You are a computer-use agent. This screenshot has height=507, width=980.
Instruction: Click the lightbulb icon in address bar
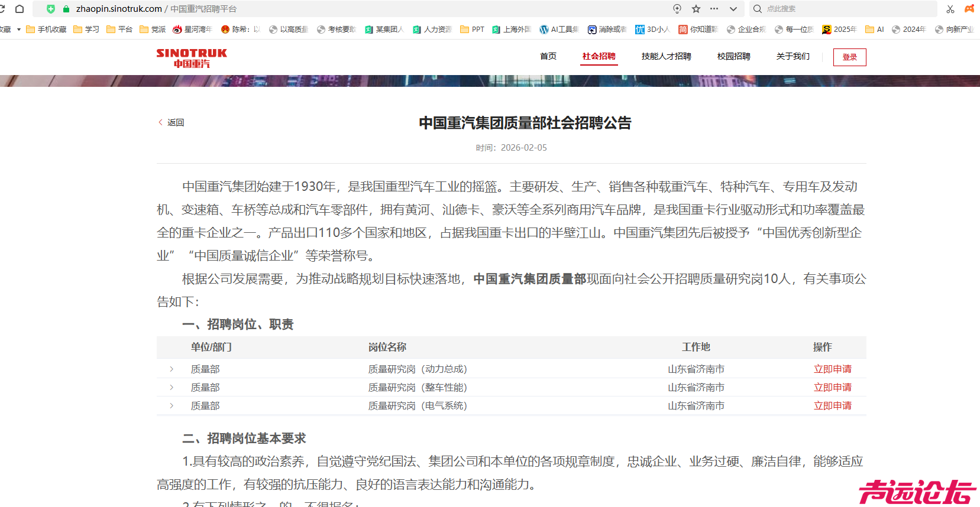click(677, 9)
